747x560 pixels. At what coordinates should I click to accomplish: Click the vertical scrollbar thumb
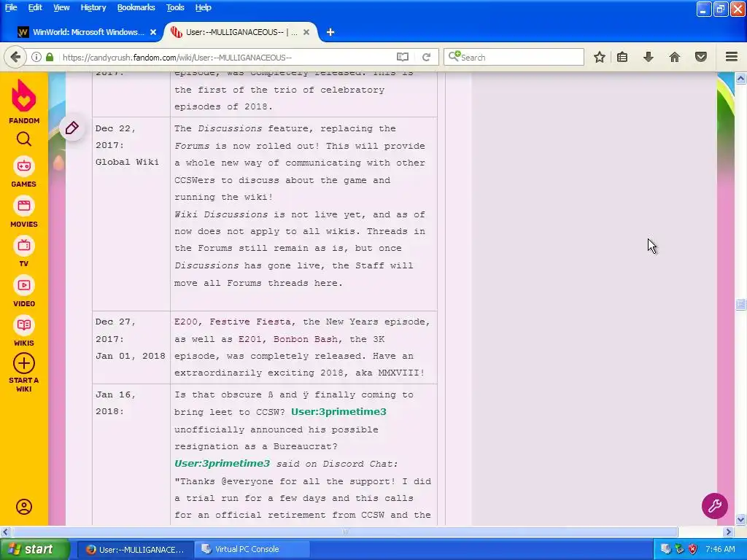740,304
